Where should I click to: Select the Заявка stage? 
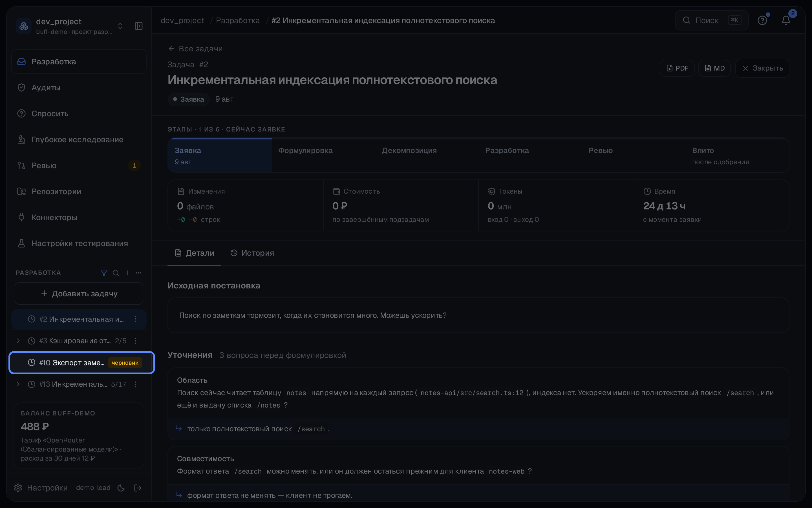219,156
